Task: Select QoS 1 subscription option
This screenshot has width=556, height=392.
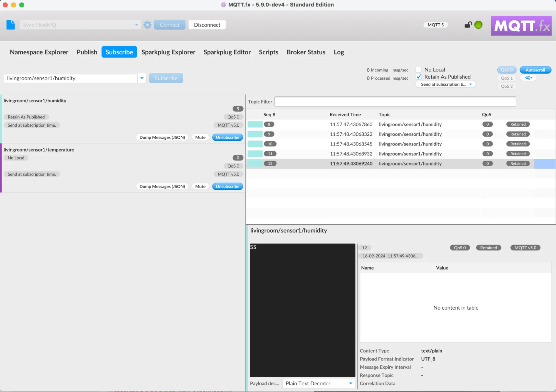Action: (x=507, y=78)
